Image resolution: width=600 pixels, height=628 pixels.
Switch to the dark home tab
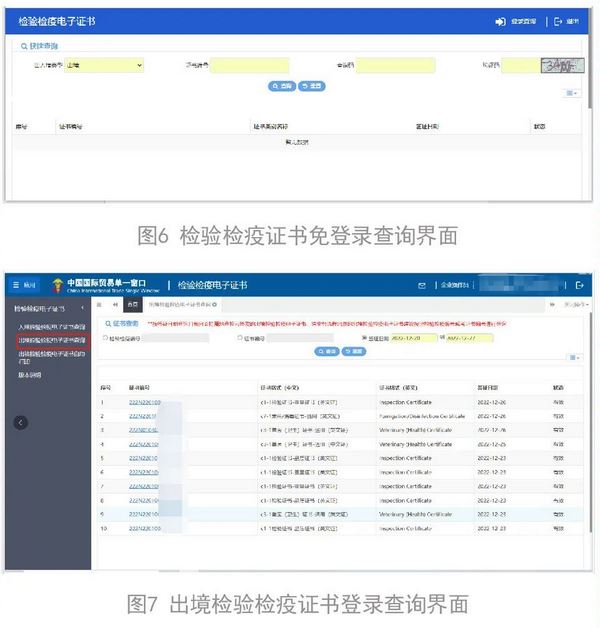point(132,305)
